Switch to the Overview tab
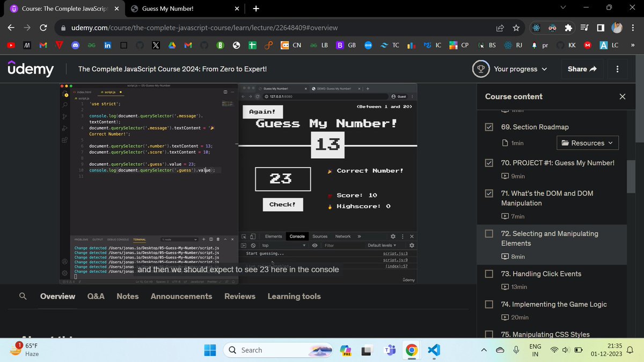 point(57,296)
